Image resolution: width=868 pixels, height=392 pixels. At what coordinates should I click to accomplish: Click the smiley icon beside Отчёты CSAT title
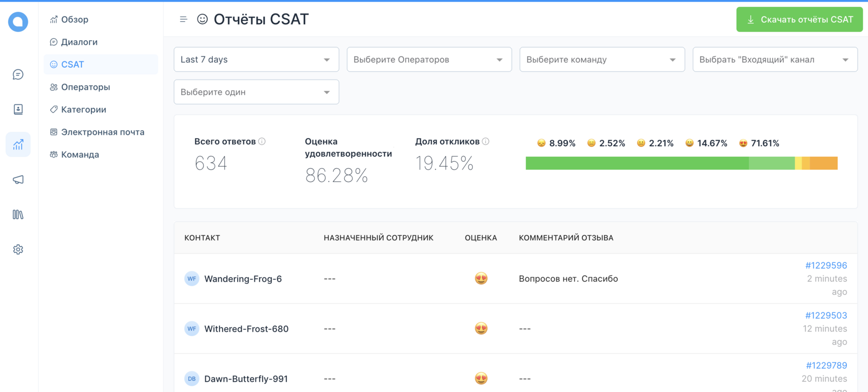click(x=203, y=19)
